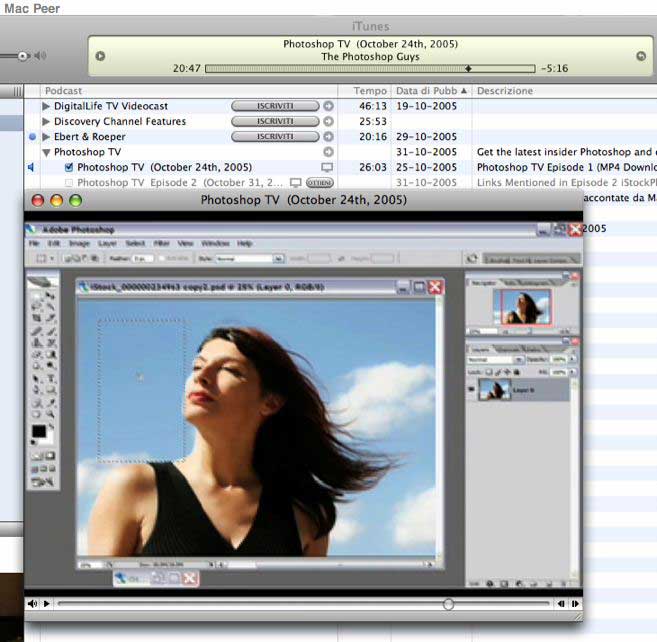The image size is (657, 642).
Task: Click 'The Photoshop Guys' text in iTunes display
Action: click(370, 57)
